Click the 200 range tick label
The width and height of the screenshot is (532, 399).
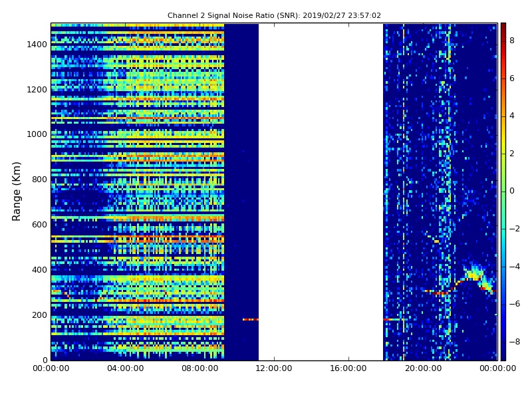pos(39,315)
